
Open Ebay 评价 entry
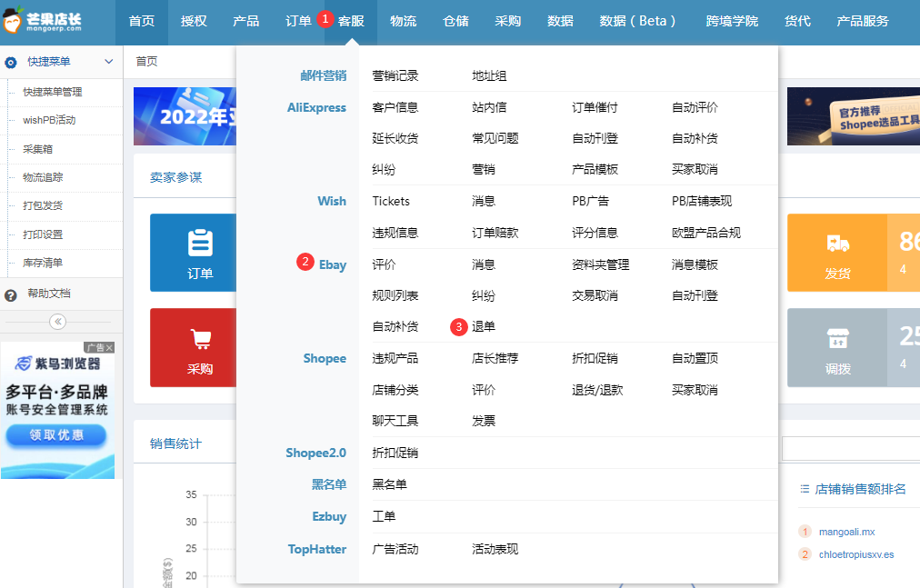tap(384, 264)
